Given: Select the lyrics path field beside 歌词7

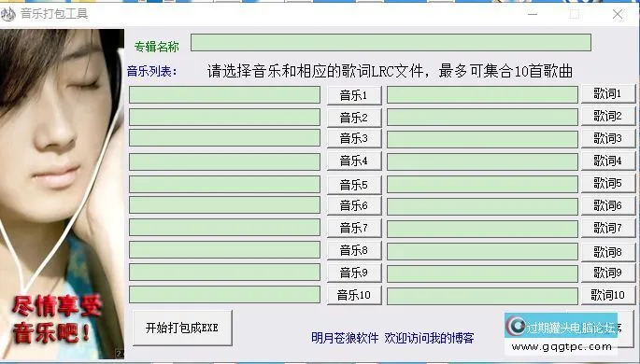Looking at the screenshot, I should (482, 229).
